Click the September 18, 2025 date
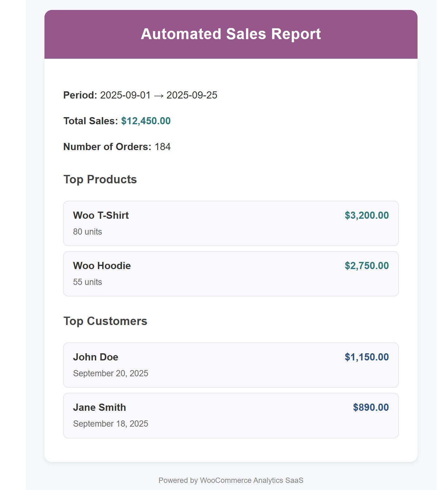Viewport: 448px width, 490px height. click(x=110, y=424)
